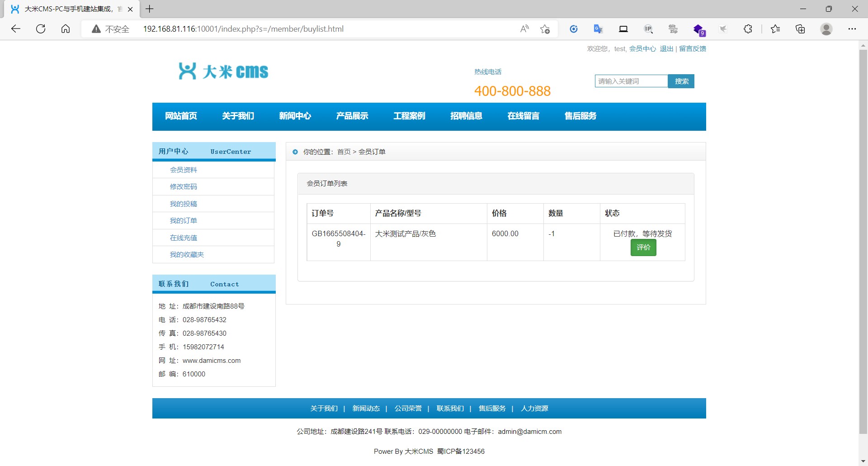The image size is (868, 466).
Task: Open 我的收藏夹 in user center sidebar
Action: pos(187,255)
